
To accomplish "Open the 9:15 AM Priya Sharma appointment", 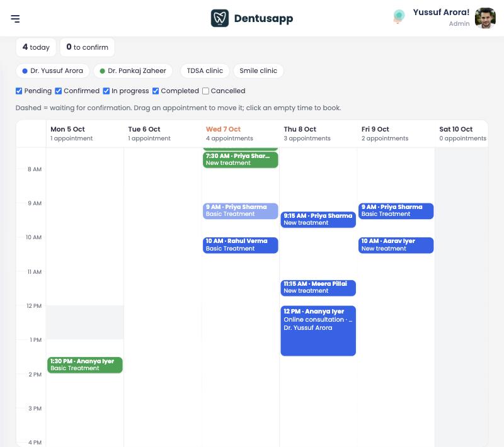I will pyautogui.click(x=318, y=220).
